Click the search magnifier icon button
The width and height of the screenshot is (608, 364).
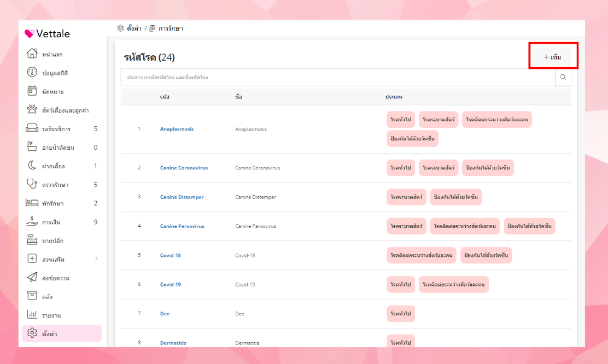click(563, 77)
